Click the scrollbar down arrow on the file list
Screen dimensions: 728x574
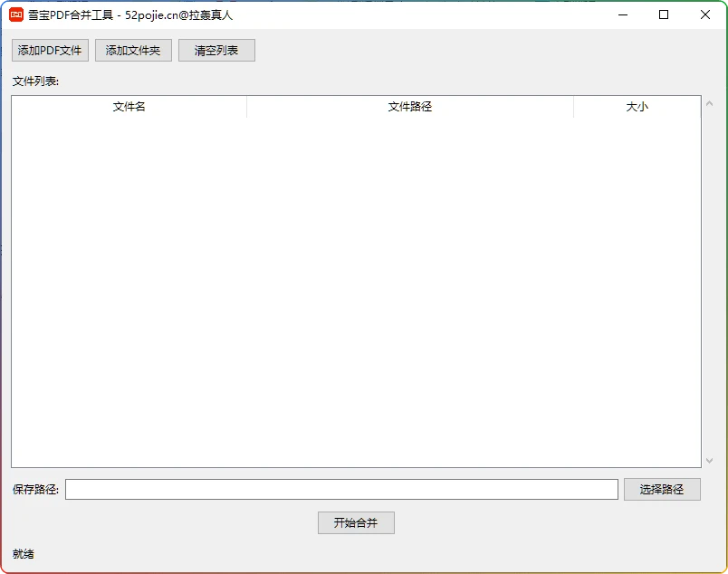click(709, 460)
